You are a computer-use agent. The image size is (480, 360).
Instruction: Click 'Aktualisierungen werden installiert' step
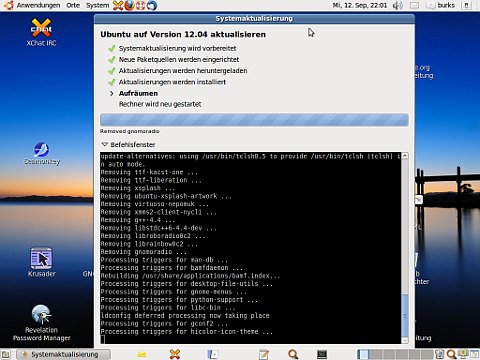pos(172,82)
